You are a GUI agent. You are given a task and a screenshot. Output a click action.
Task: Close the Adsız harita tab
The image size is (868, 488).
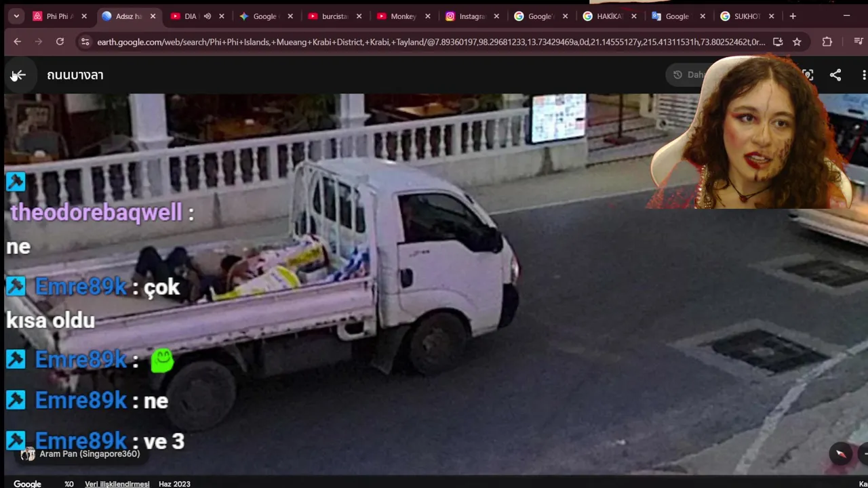[x=153, y=16]
